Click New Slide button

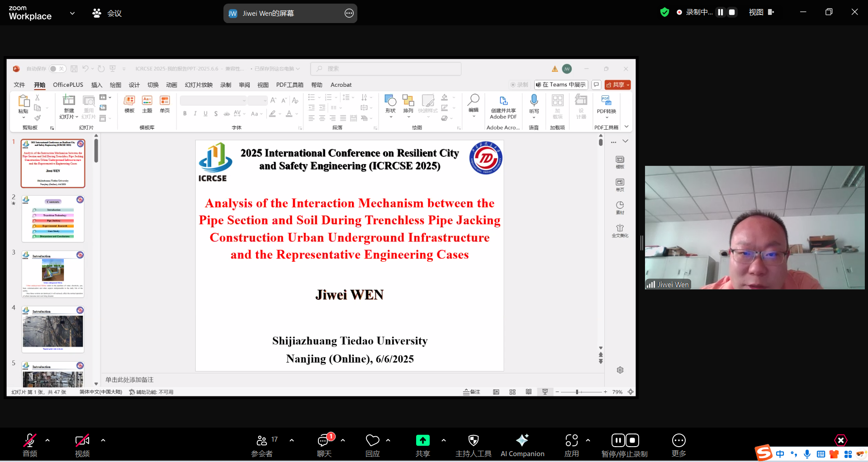tap(69, 107)
